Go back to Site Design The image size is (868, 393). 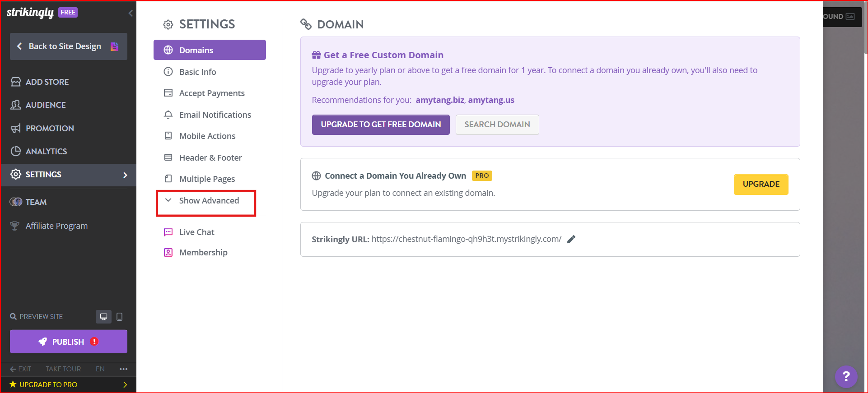[69, 46]
